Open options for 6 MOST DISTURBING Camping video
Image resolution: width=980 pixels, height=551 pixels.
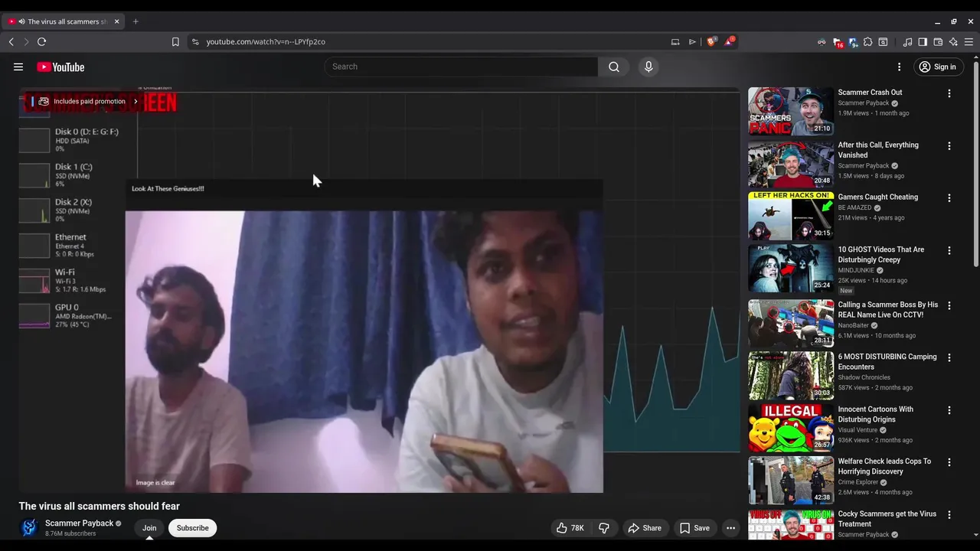pyautogui.click(x=949, y=357)
